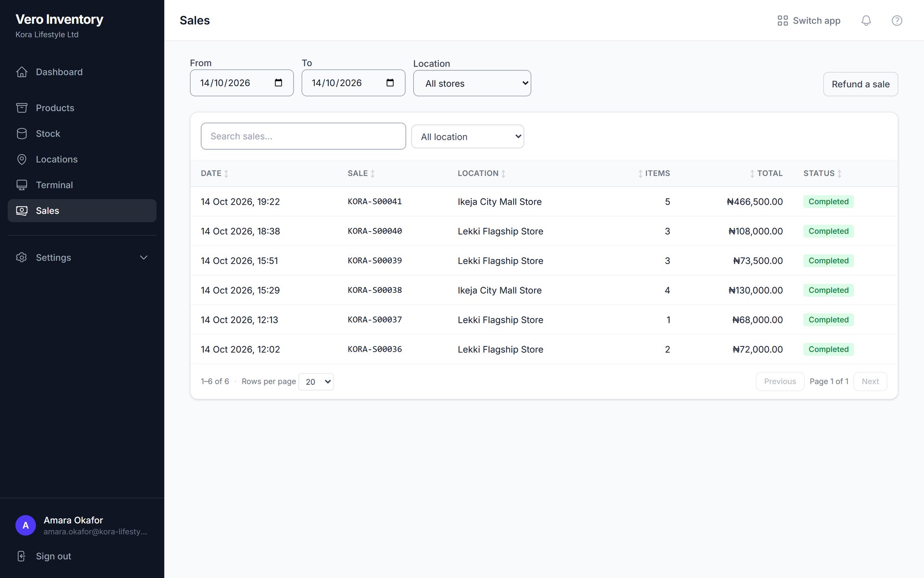This screenshot has width=924, height=578.
Task: Click the To date value 14/10/2026
Action: pyautogui.click(x=336, y=83)
